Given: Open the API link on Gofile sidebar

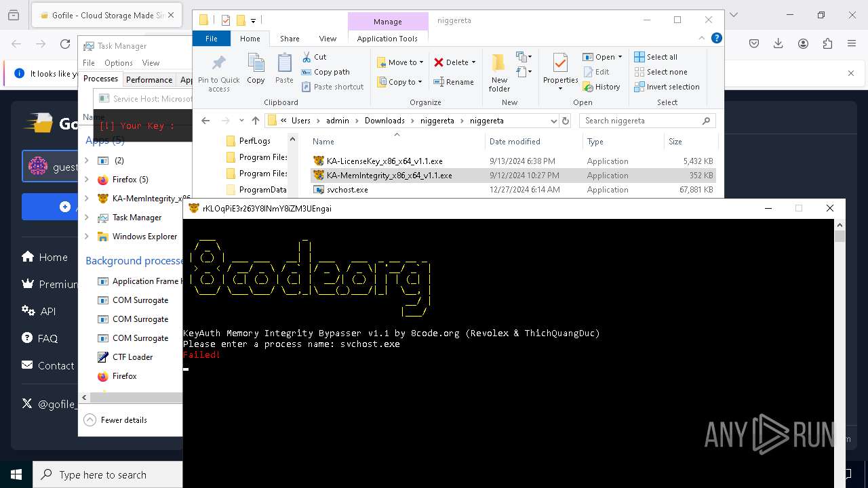Looking at the screenshot, I should (39, 311).
